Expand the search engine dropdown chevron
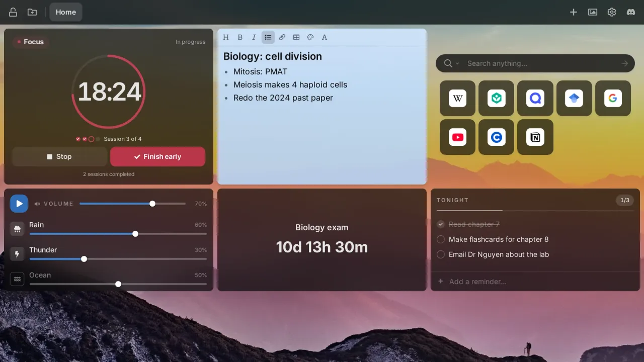This screenshot has width=644, height=362. 457,63
